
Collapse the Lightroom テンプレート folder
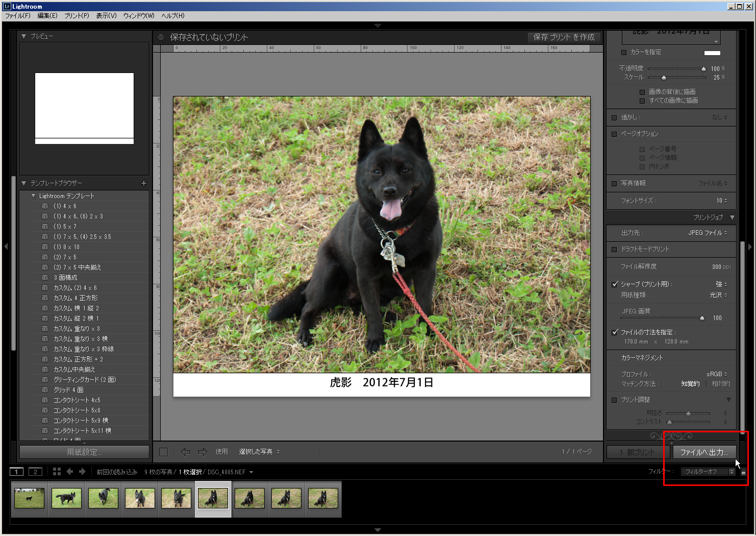tap(34, 196)
